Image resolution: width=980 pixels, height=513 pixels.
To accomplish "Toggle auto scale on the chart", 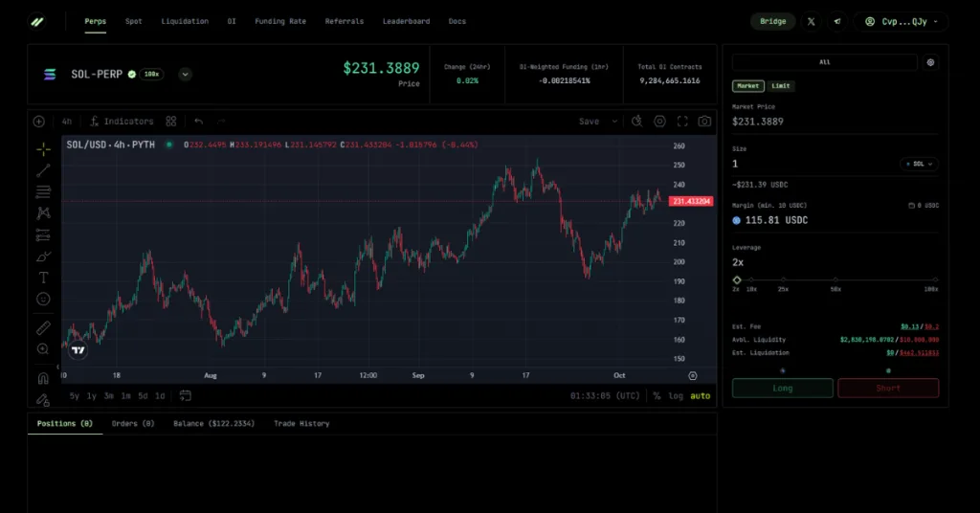I will (701, 395).
